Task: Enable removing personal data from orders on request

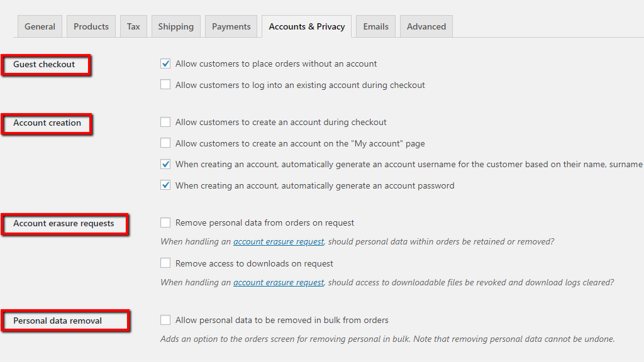Action: 165,222
